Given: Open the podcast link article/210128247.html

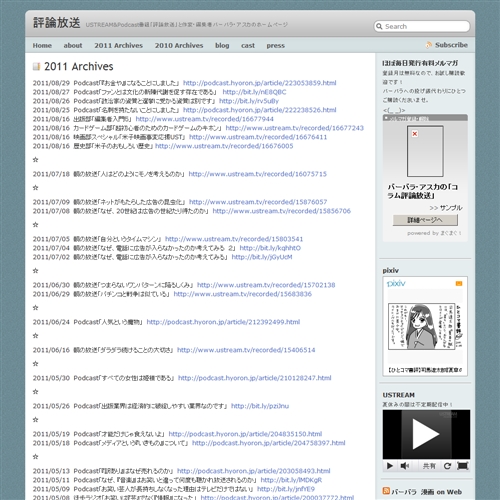Looking at the screenshot, I should coord(255,378).
